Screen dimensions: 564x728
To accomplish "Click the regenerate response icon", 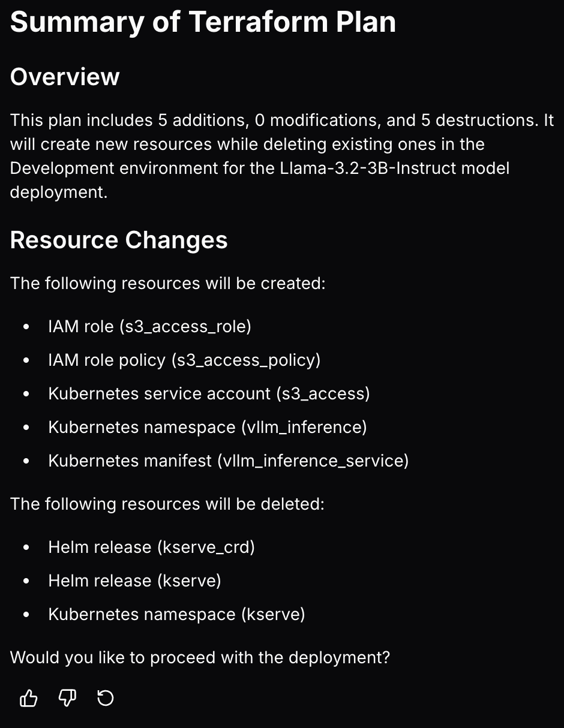I will point(106,698).
